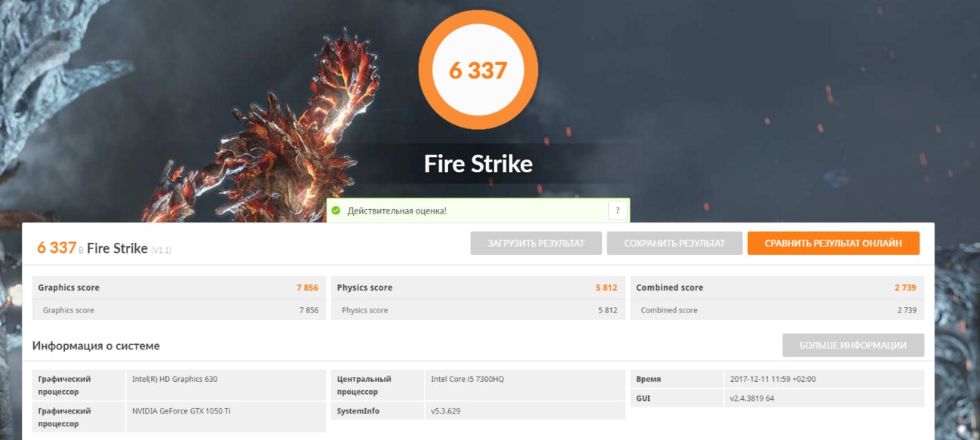
Task: Click the Physics score sub-row label
Action: [x=364, y=310]
